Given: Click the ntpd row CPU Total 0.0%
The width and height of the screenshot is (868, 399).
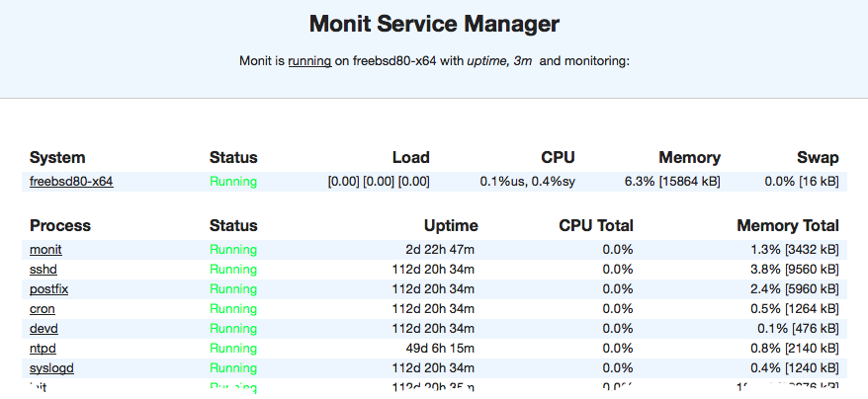Looking at the screenshot, I should (618, 349).
